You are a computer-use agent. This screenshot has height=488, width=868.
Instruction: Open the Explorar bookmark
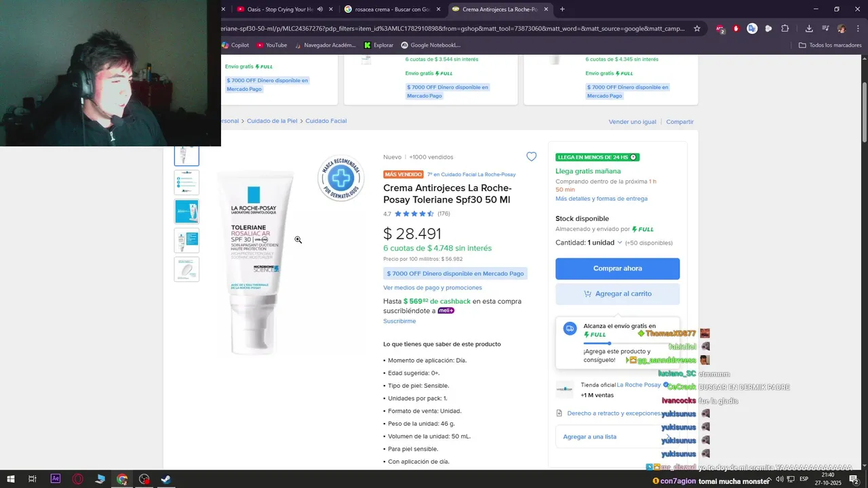(x=378, y=45)
